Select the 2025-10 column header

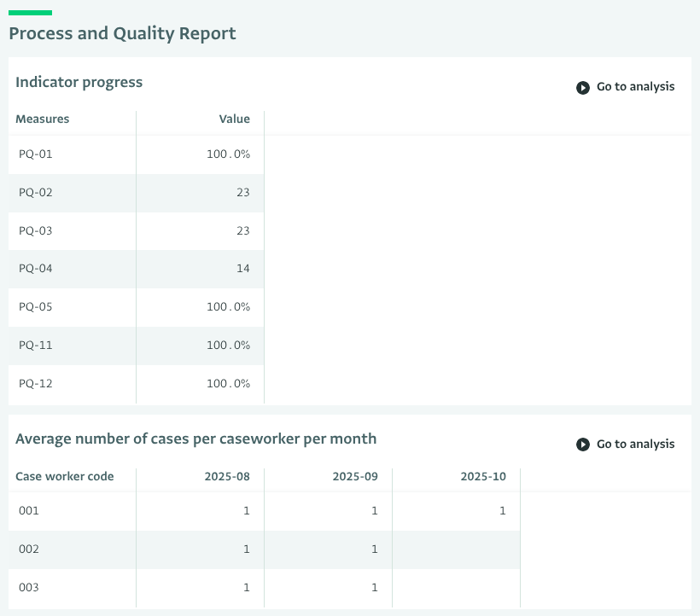483,477
